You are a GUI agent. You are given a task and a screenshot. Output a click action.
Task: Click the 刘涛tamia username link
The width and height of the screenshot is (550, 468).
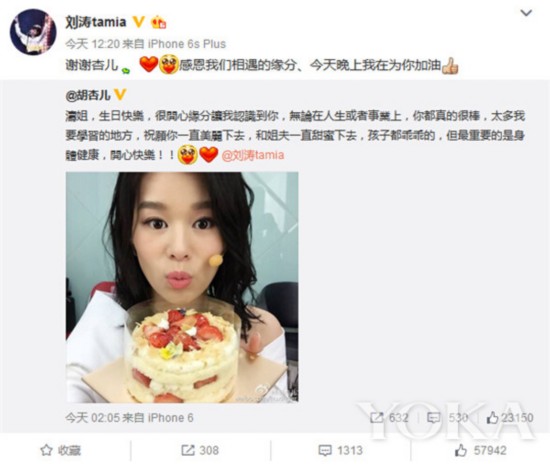click(x=96, y=22)
